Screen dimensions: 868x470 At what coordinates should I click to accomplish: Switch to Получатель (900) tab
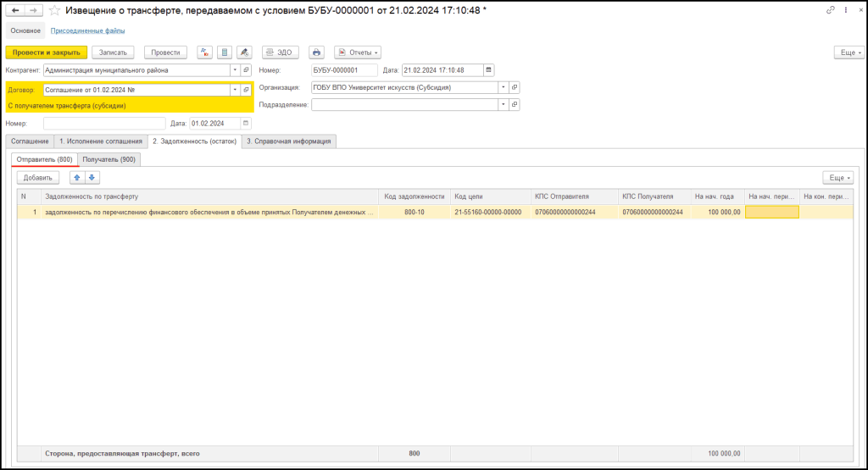pos(109,159)
